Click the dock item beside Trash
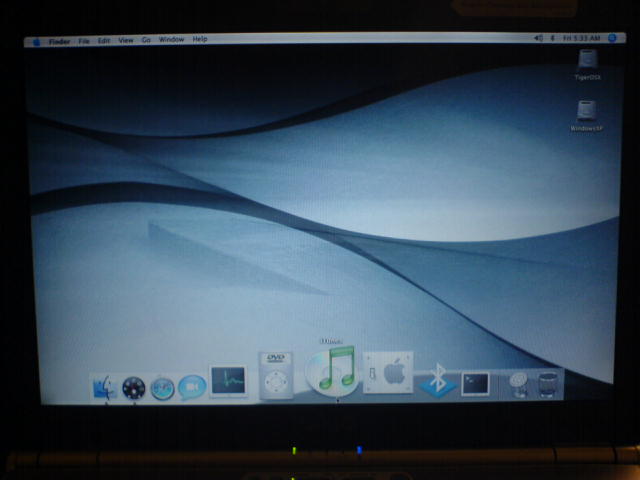 click(519, 385)
